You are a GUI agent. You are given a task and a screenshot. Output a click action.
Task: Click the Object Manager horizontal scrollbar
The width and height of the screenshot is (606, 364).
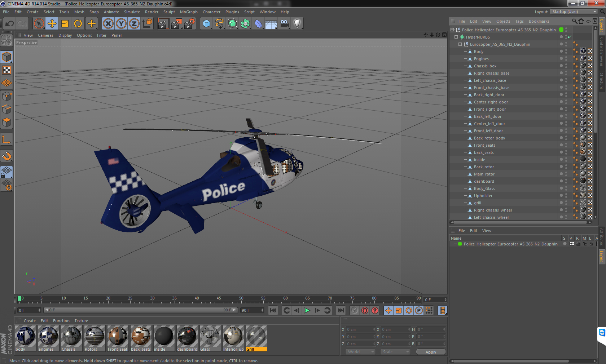tap(521, 222)
